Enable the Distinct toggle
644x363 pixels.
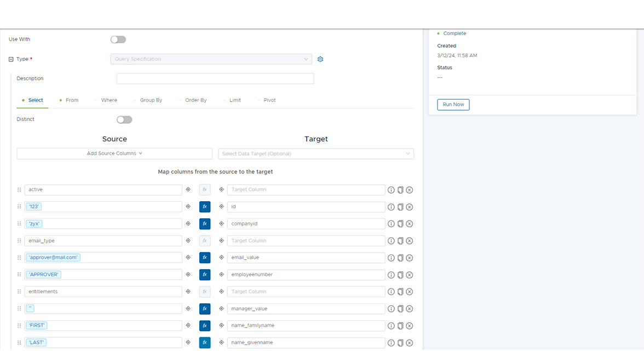tap(124, 120)
